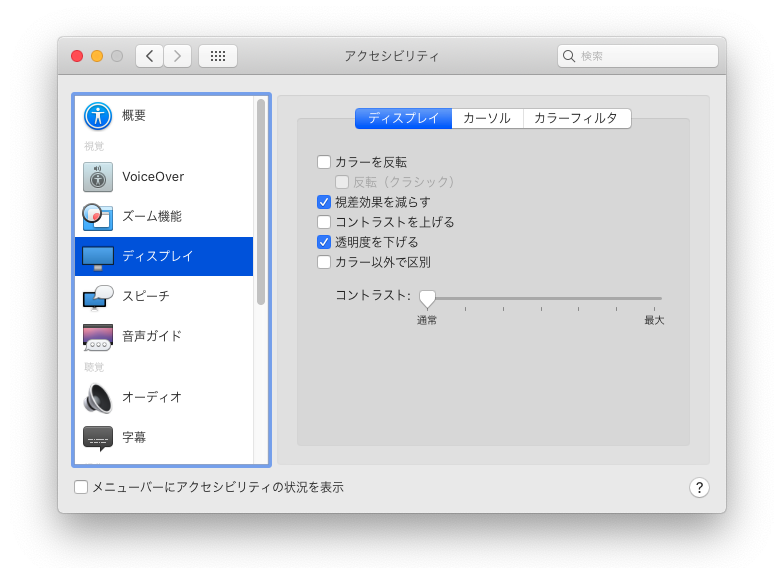This screenshot has height=568, width=779.
Task: Select the 字幕 captions icon
Action: tap(98, 437)
